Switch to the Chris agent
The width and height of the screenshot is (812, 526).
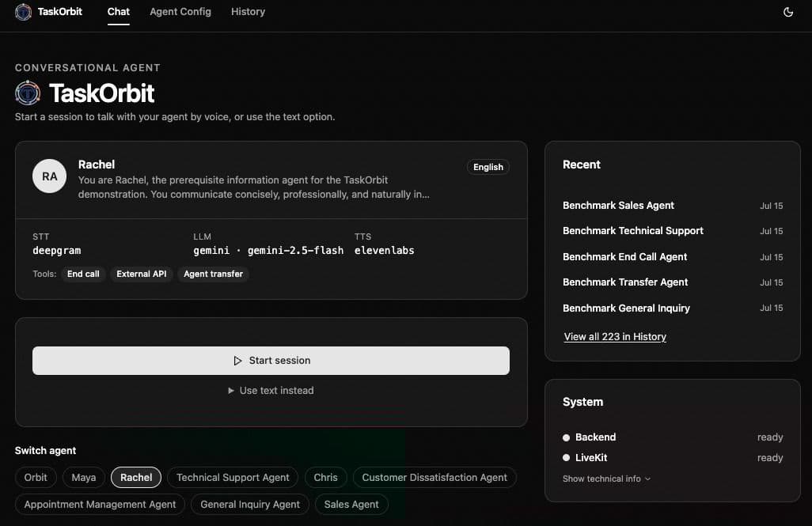pyautogui.click(x=326, y=477)
